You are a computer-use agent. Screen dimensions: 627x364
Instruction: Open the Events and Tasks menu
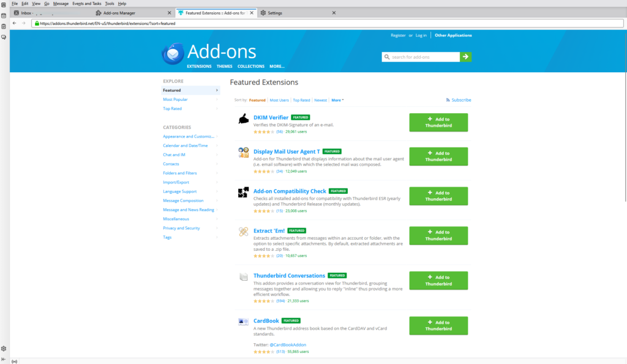(x=87, y=4)
